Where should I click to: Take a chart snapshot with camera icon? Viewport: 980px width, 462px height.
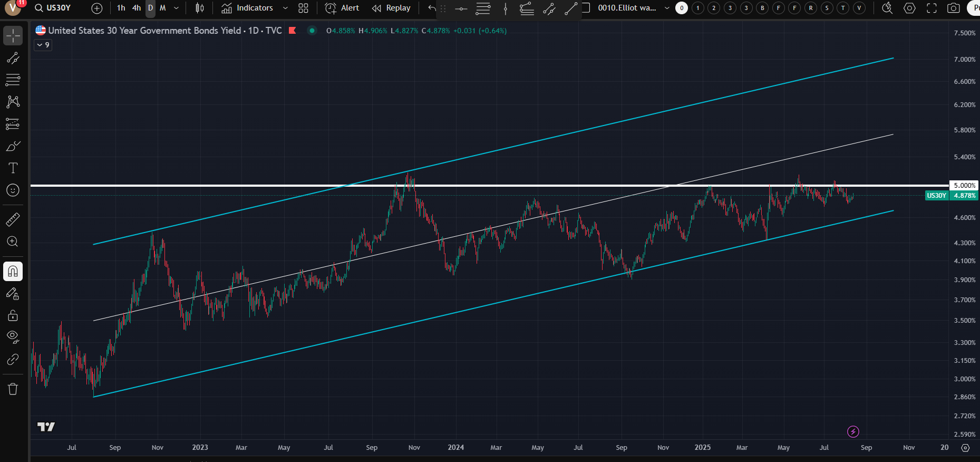click(953, 8)
